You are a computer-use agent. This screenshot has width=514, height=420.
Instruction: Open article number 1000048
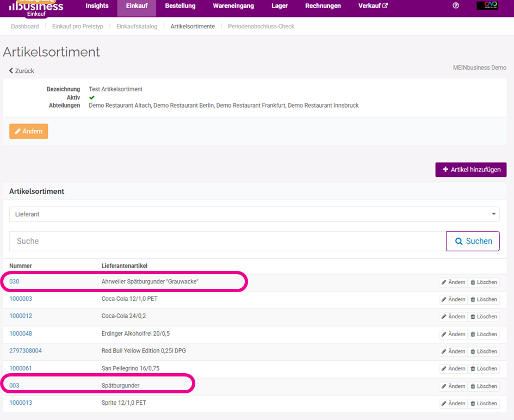[x=21, y=333]
